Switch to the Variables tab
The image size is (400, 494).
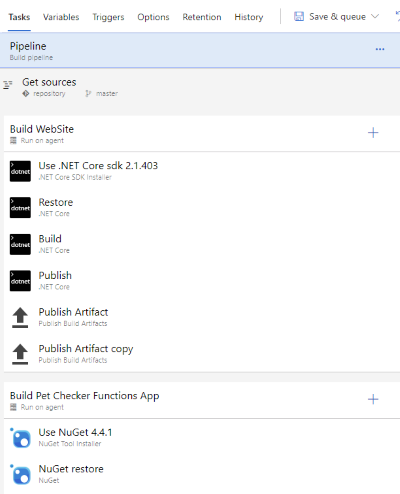click(61, 17)
